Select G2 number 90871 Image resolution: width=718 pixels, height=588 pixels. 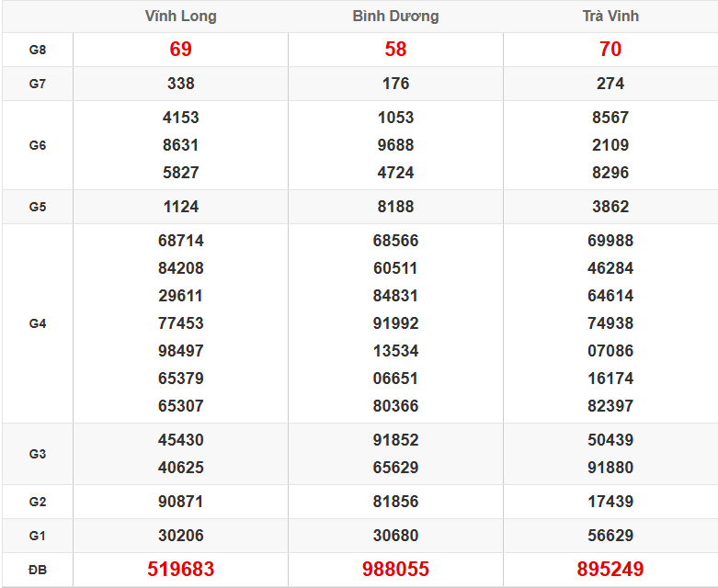(181, 502)
